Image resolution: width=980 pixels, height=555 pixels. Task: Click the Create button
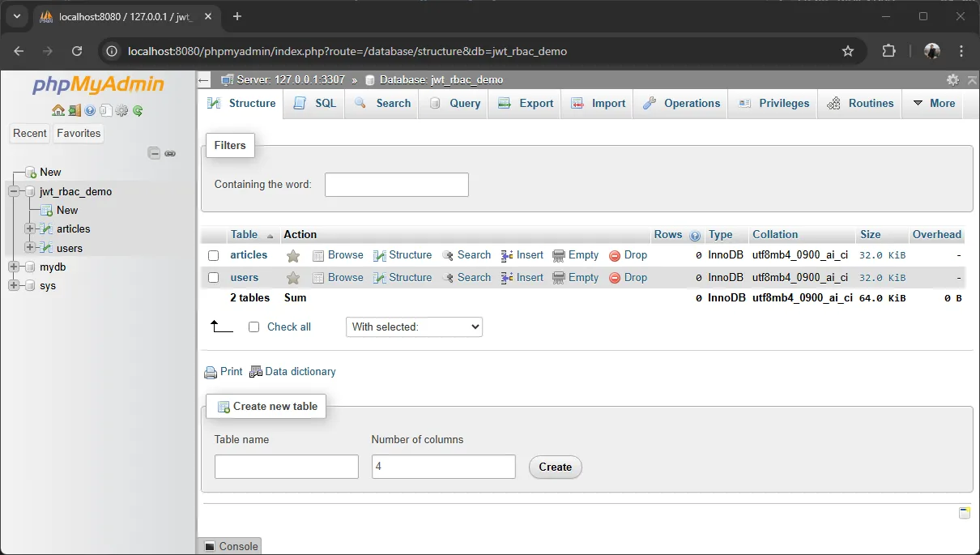coord(555,467)
